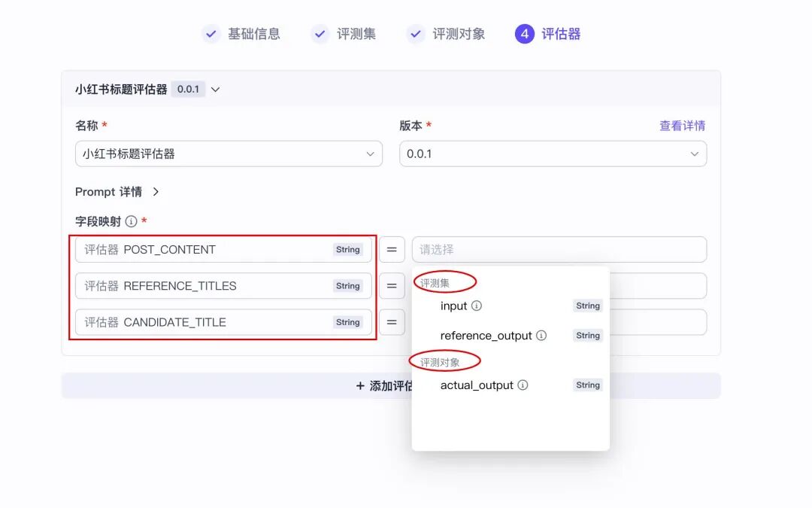Expand Prompt 详情 section
Screen dimensions: 812x508
(x=117, y=192)
